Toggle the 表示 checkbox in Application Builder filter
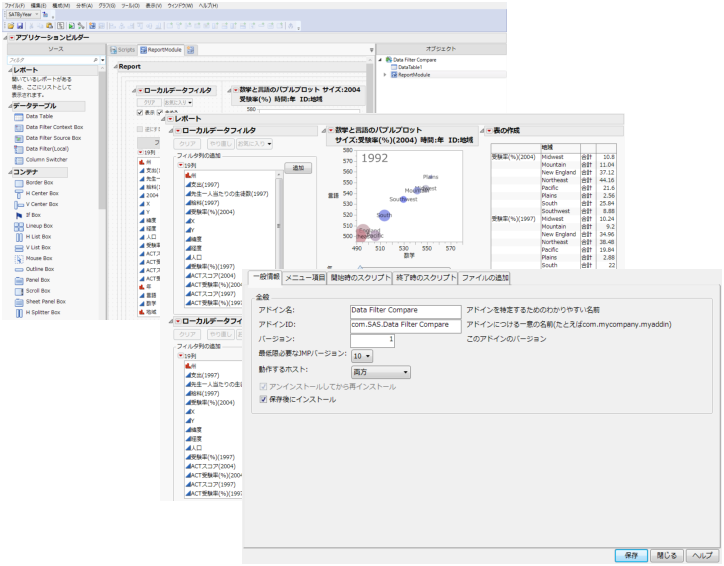 (140, 113)
